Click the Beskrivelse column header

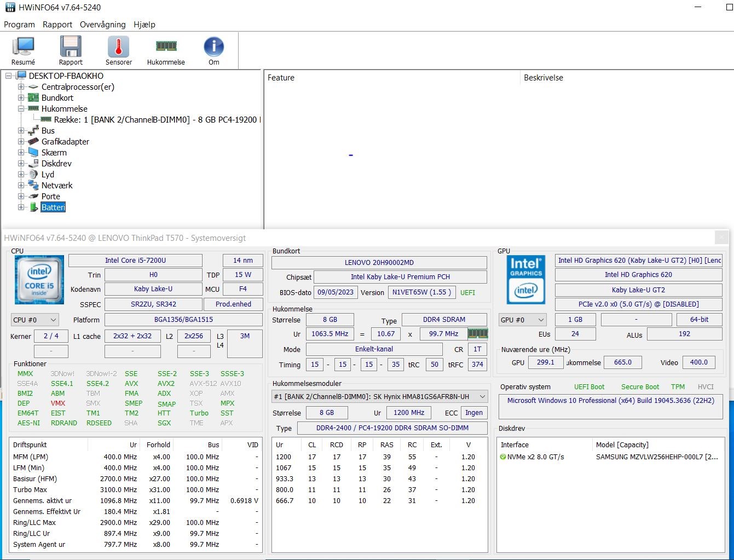pyautogui.click(x=627, y=78)
